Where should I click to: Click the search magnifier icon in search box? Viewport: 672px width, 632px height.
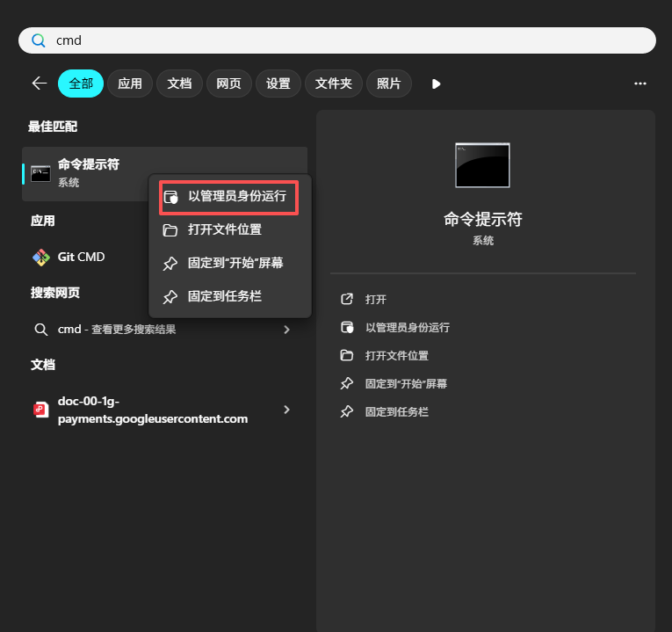pyautogui.click(x=39, y=40)
